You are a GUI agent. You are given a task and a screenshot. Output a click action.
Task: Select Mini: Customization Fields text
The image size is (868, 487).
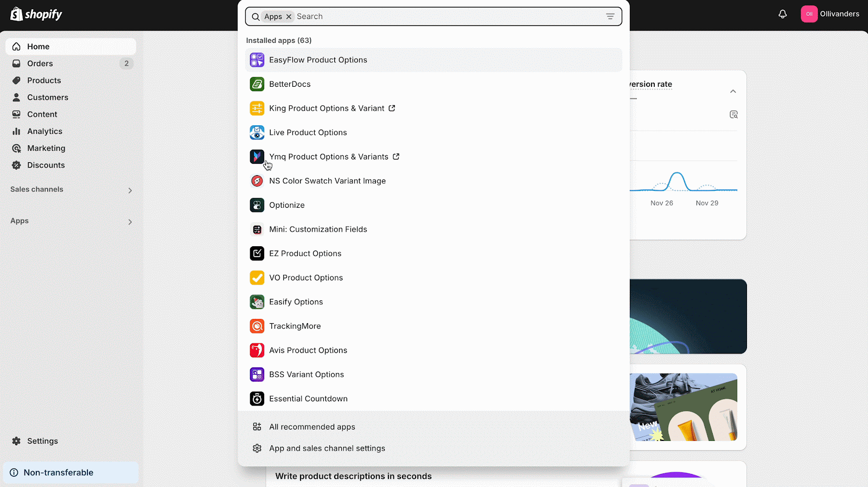318,229
